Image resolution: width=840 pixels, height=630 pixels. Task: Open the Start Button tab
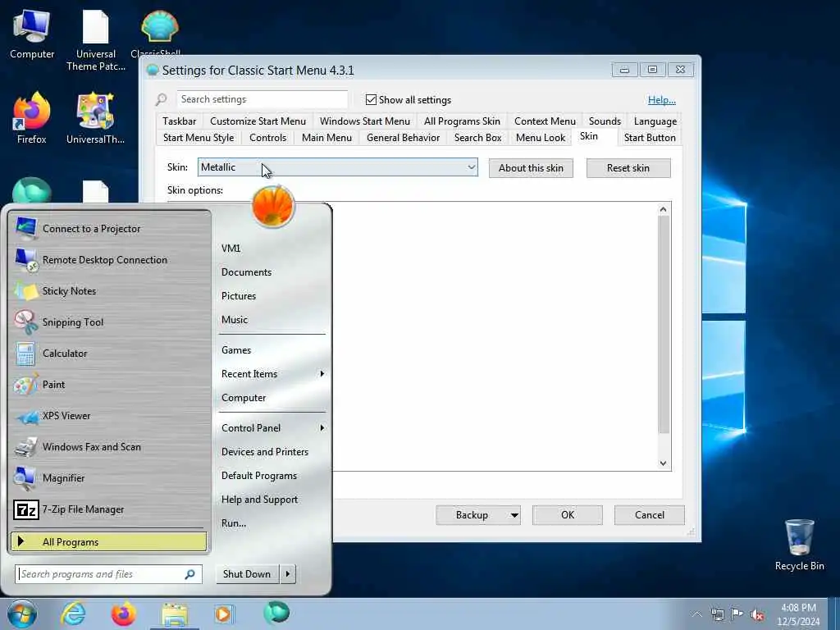(650, 138)
